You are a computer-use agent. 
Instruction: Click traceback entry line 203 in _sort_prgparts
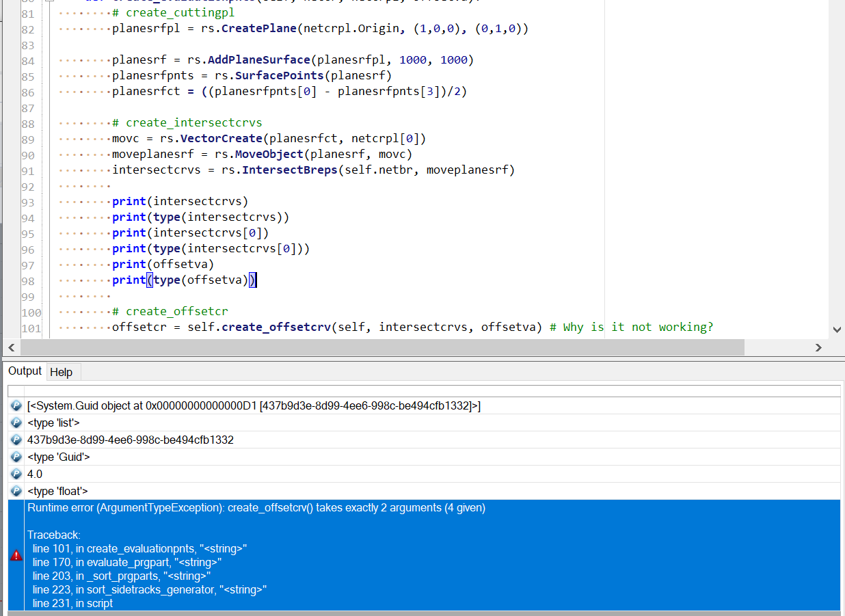click(x=121, y=576)
